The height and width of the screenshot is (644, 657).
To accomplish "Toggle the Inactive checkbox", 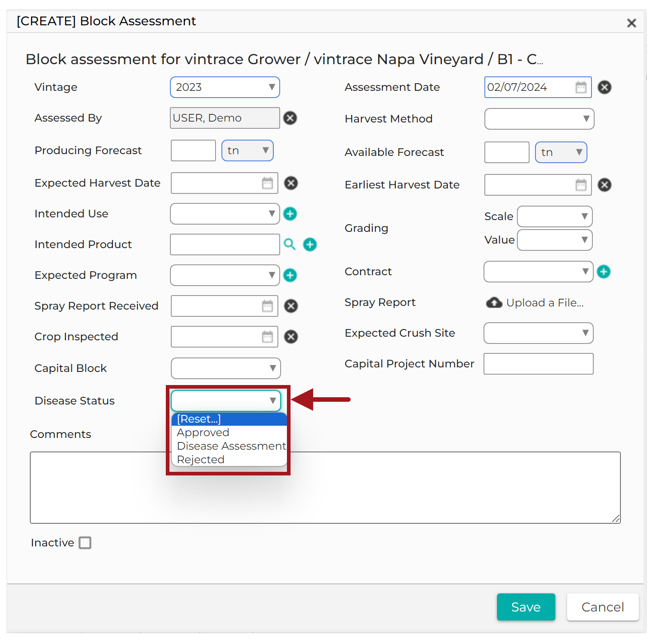I will pos(85,543).
